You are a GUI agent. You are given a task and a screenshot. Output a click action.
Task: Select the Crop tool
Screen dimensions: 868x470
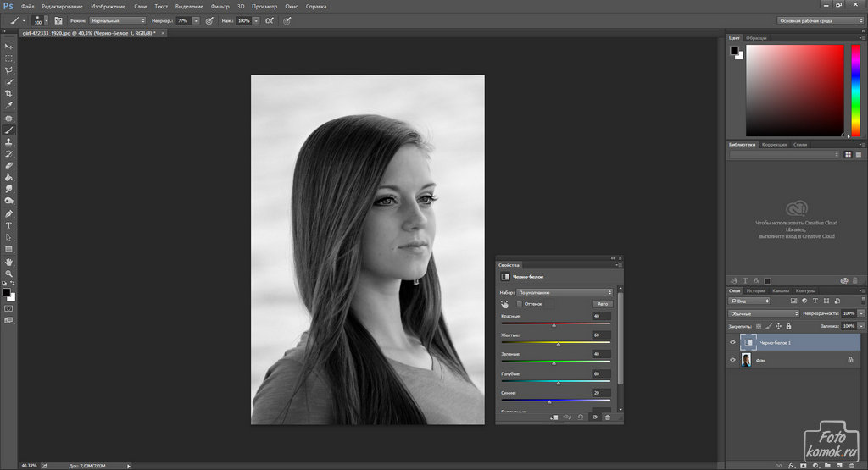click(x=8, y=93)
